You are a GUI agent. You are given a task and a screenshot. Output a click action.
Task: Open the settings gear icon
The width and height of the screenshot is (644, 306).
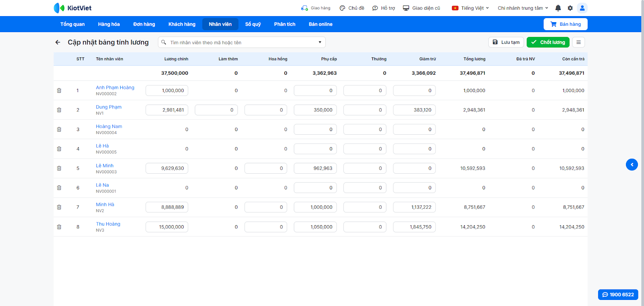pos(570,8)
